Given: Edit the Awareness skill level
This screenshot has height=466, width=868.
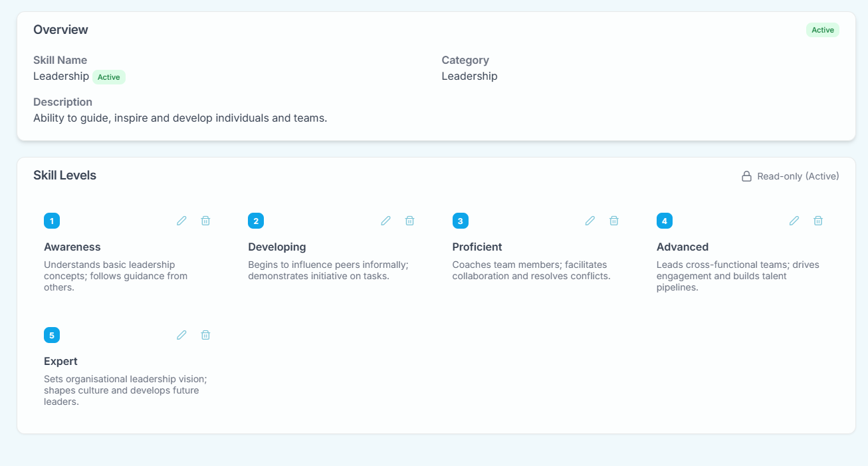Looking at the screenshot, I should click(181, 220).
